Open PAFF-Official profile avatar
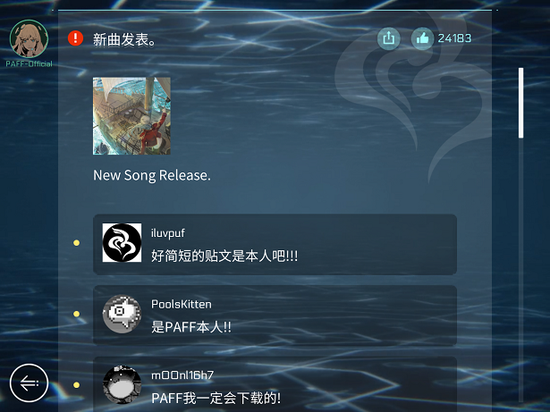The width and height of the screenshot is (550, 412). (29, 39)
